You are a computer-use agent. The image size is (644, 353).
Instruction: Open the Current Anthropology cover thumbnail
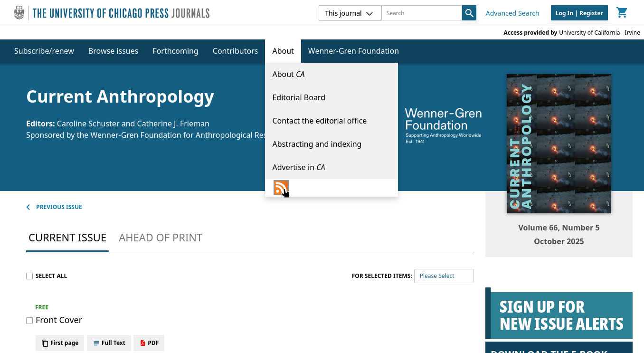[559, 143]
